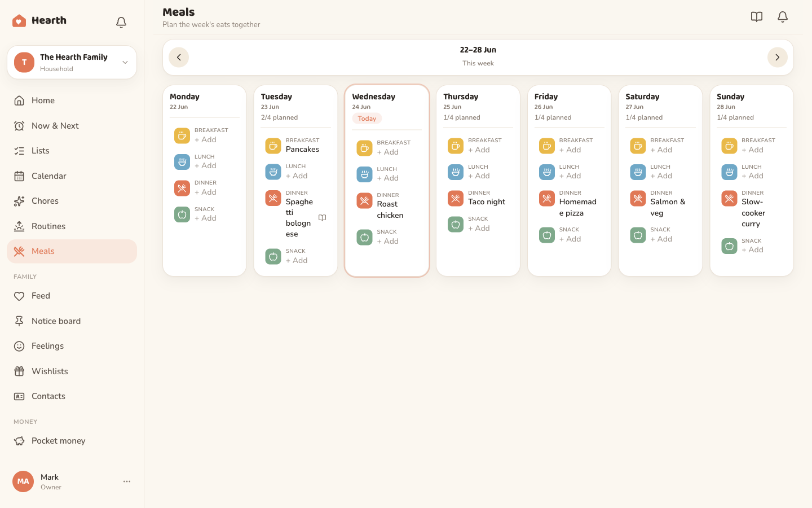This screenshot has height=508, width=812.
Task: Open recipe book icon in top bar
Action: [x=757, y=17]
